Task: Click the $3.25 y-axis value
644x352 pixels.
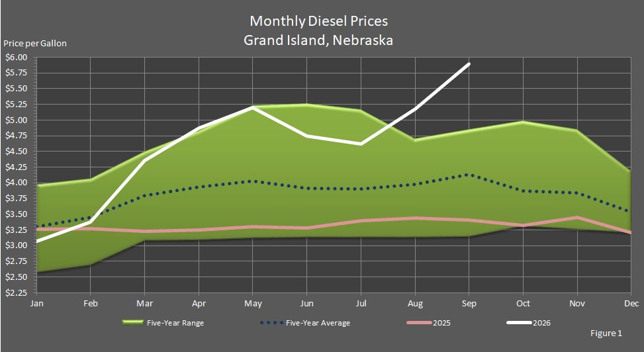Action: [16, 230]
